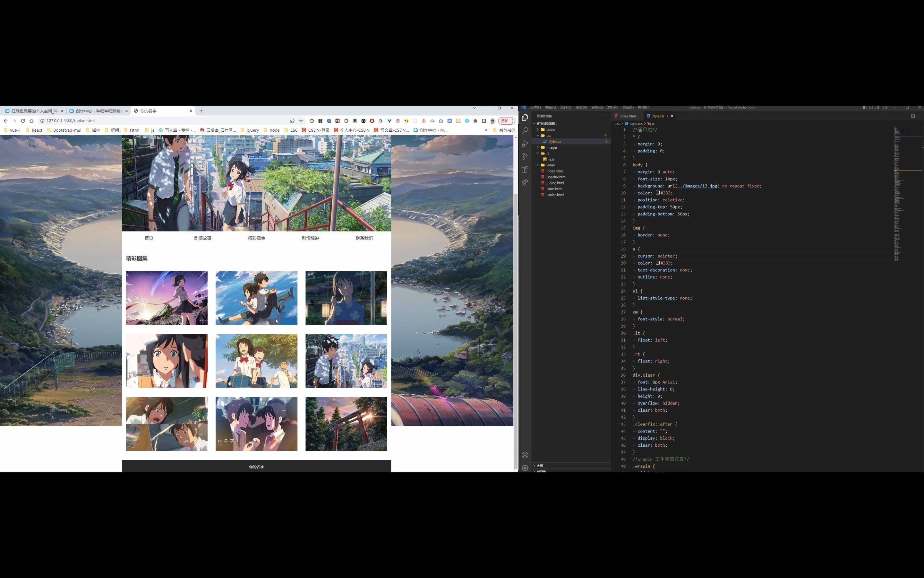Switch to 红绿鱼黑莓的个人空间 browser tab
The width and height of the screenshot is (924, 578).
pos(34,111)
